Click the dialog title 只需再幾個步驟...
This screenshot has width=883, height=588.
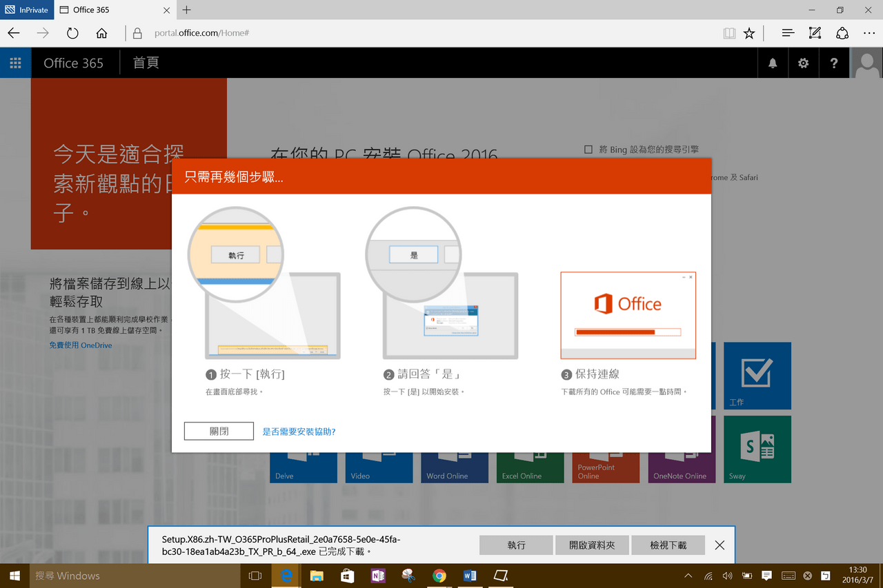coord(234,177)
